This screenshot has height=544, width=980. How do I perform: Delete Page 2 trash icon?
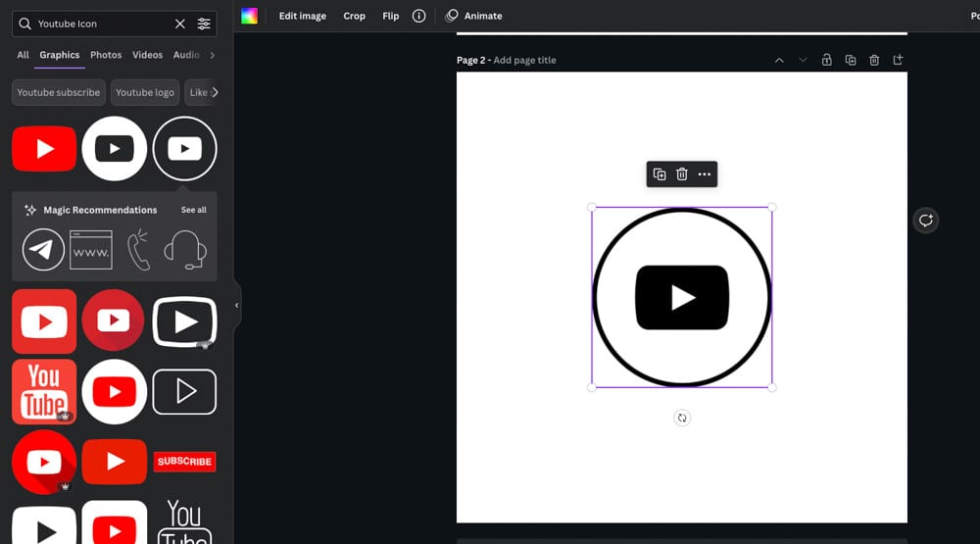tap(874, 60)
